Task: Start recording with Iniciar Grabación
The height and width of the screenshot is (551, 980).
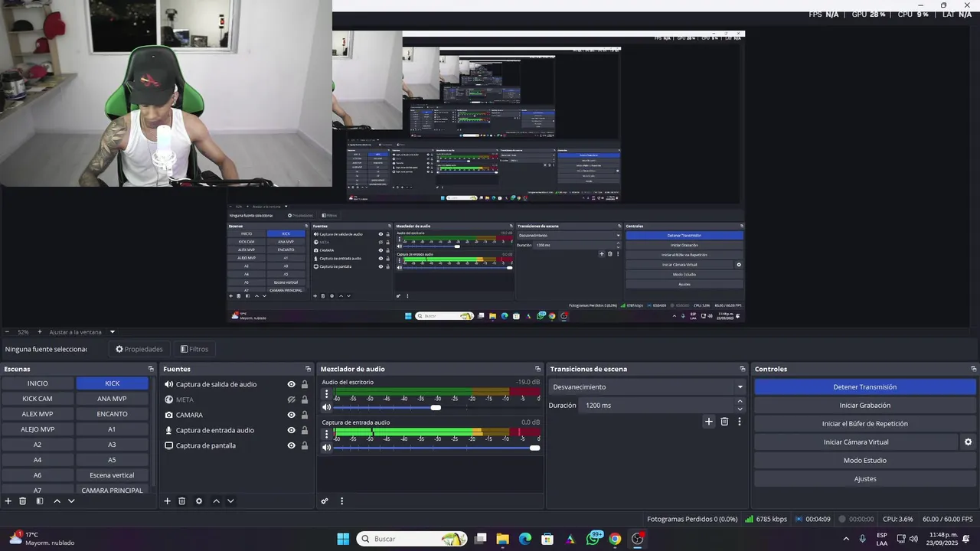Action: click(x=864, y=406)
